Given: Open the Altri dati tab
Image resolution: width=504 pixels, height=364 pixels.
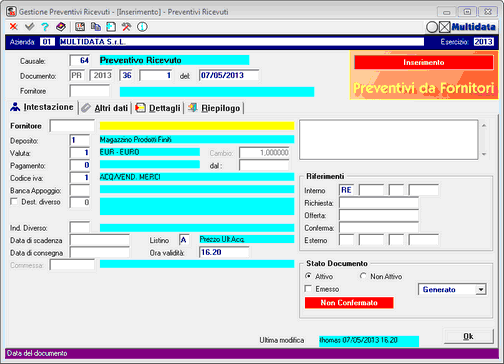Looking at the screenshot, I should click(x=105, y=108).
